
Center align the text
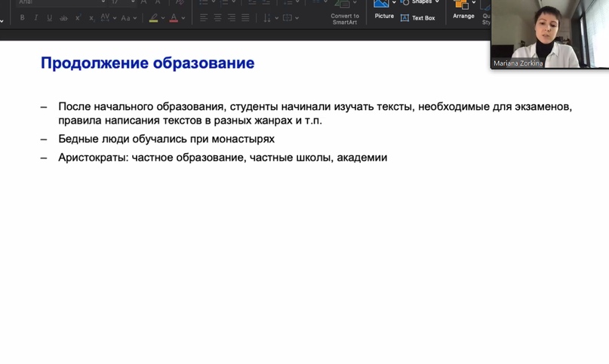click(x=217, y=18)
